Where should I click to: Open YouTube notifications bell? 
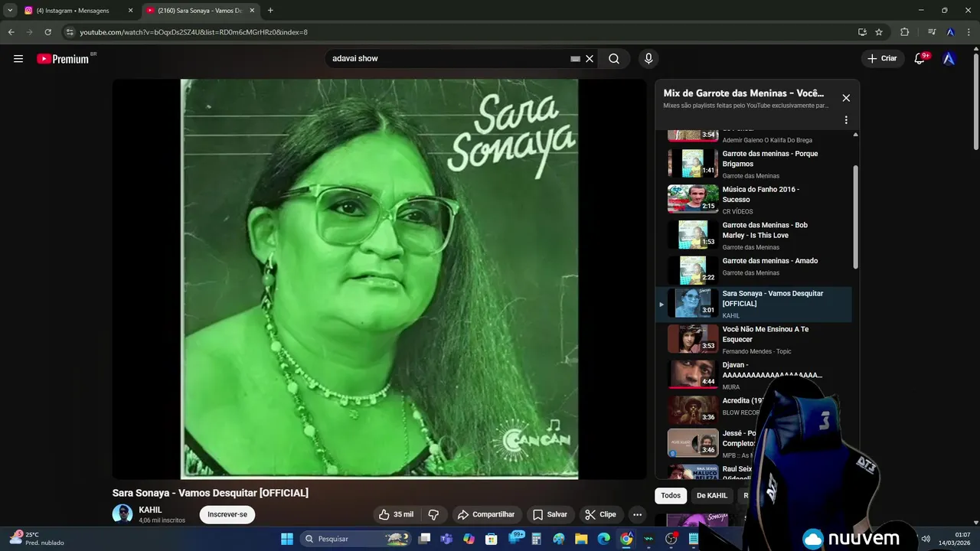pyautogui.click(x=920, y=59)
